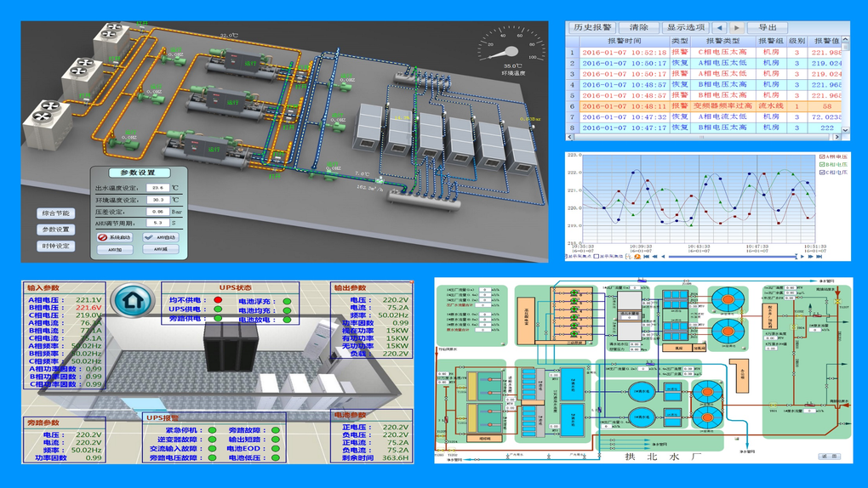
Task: Edit the 压差设定 value field
Action: 157,212
